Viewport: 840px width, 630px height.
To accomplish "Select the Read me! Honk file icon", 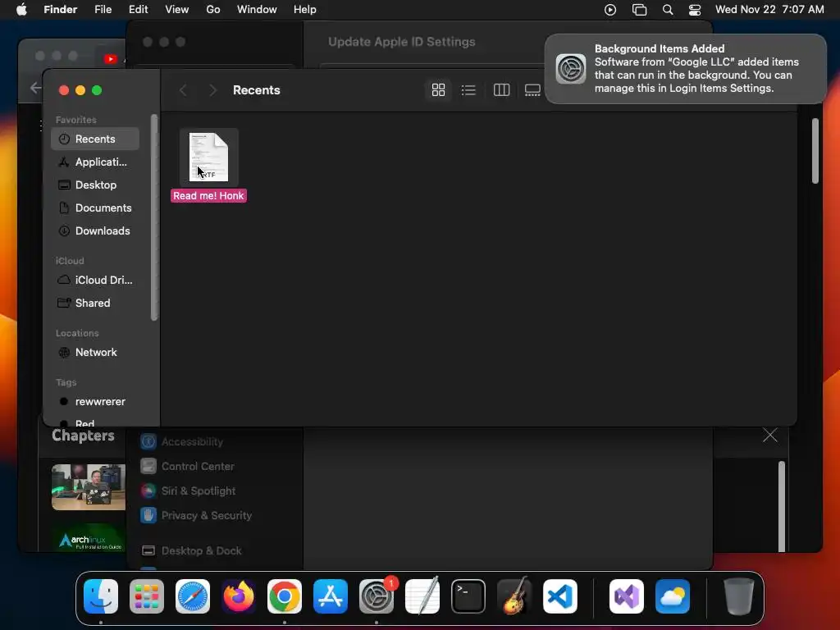I will (209, 157).
